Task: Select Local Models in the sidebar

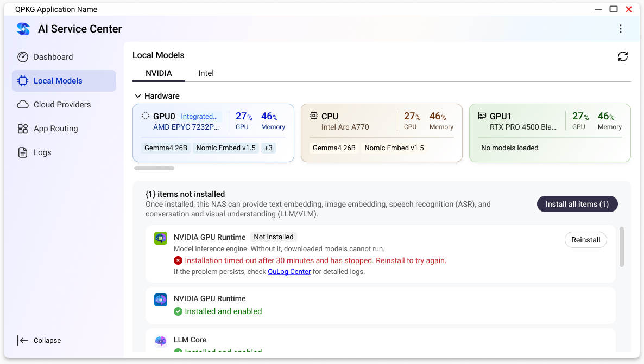Action: point(64,81)
